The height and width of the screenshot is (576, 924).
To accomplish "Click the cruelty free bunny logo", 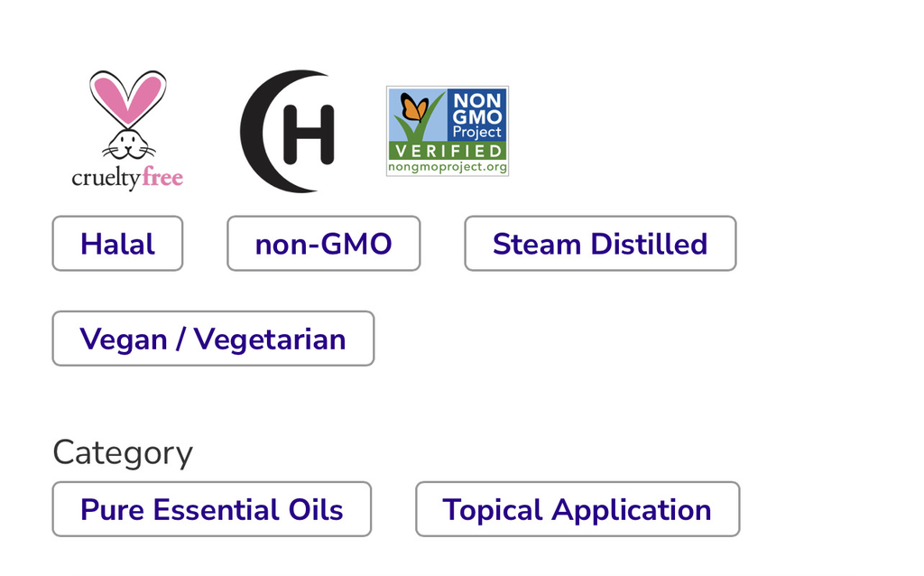I will tap(127, 130).
